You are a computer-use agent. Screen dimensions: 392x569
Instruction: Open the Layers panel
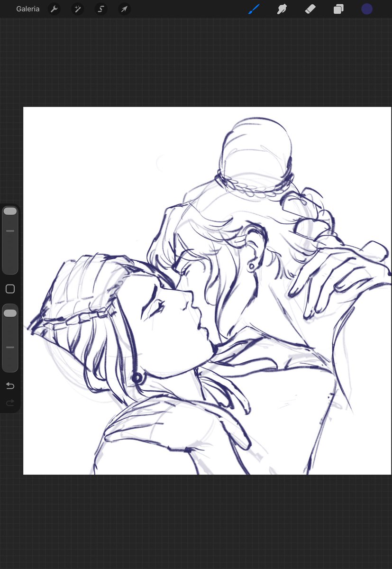[338, 9]
